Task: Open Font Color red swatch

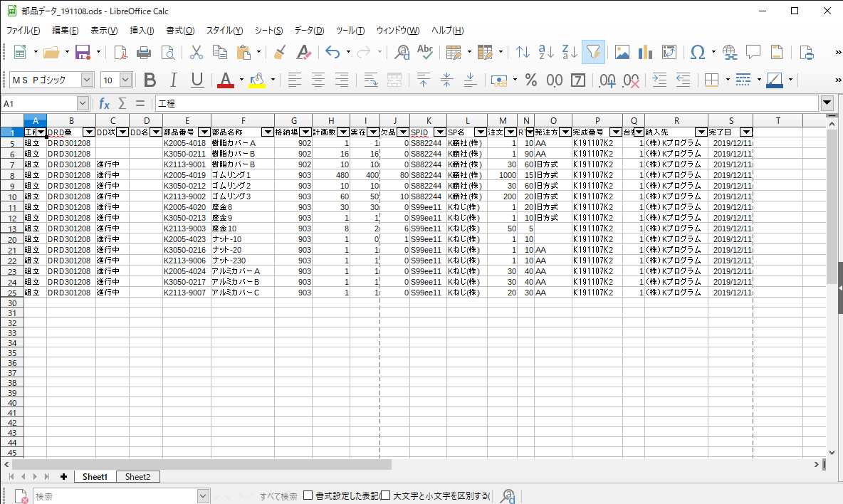Action: [225, 80]
